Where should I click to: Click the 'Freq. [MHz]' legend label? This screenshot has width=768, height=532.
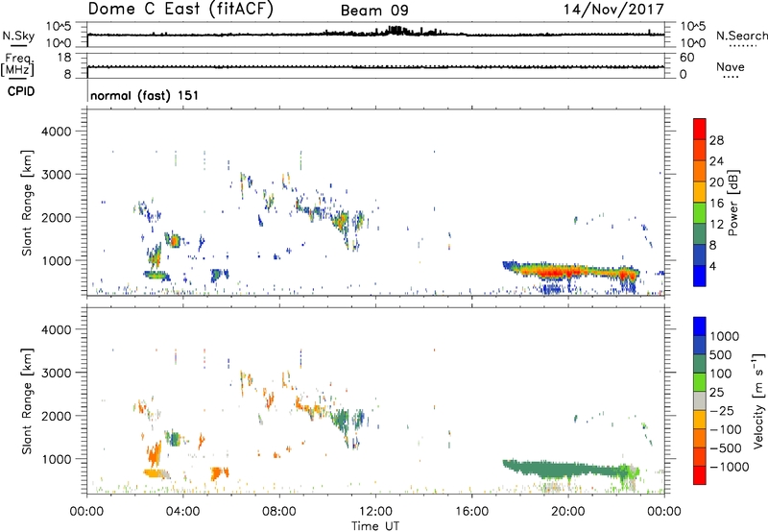click(x=18, y=65)
